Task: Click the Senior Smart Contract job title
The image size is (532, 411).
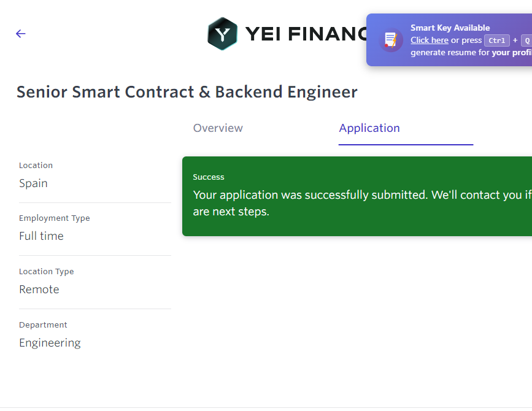Action: (x=187, y=92)
